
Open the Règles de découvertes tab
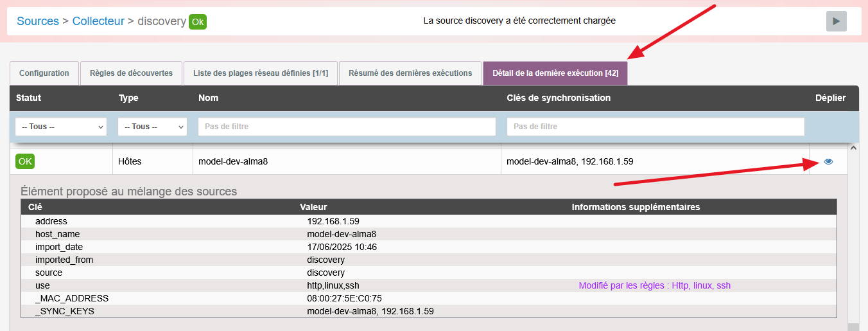point(131,73)
